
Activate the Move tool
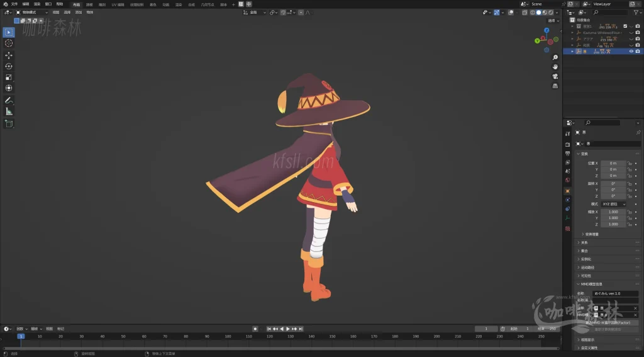[9, 55]
